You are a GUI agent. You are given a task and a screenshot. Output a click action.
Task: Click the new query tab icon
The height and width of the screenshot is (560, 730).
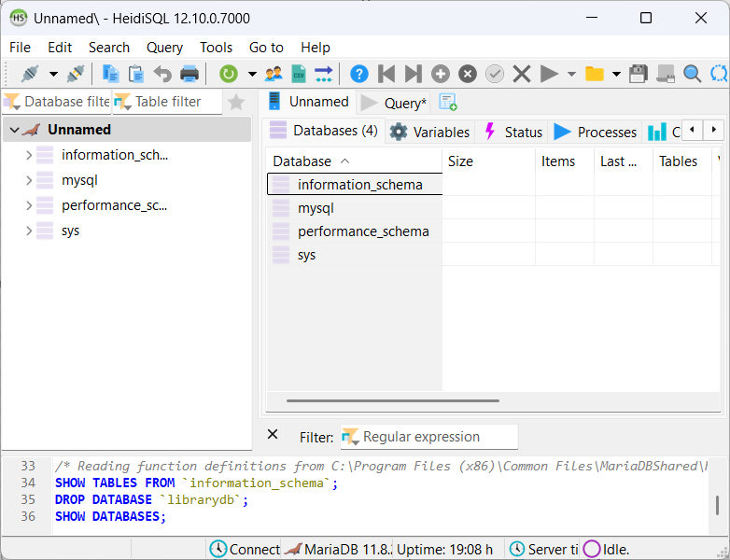point(448,103)
